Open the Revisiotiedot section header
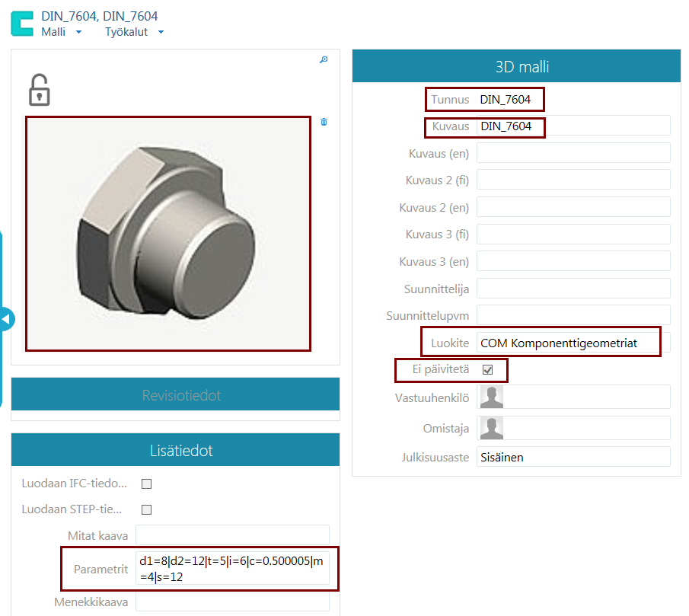 (x=175, y=395)
